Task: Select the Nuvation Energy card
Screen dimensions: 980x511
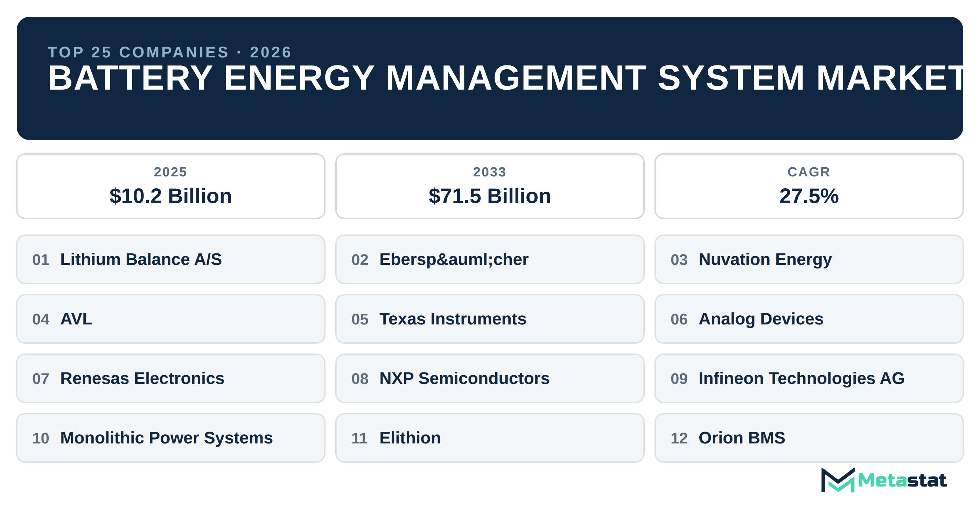Action: [x=809, y=259]
